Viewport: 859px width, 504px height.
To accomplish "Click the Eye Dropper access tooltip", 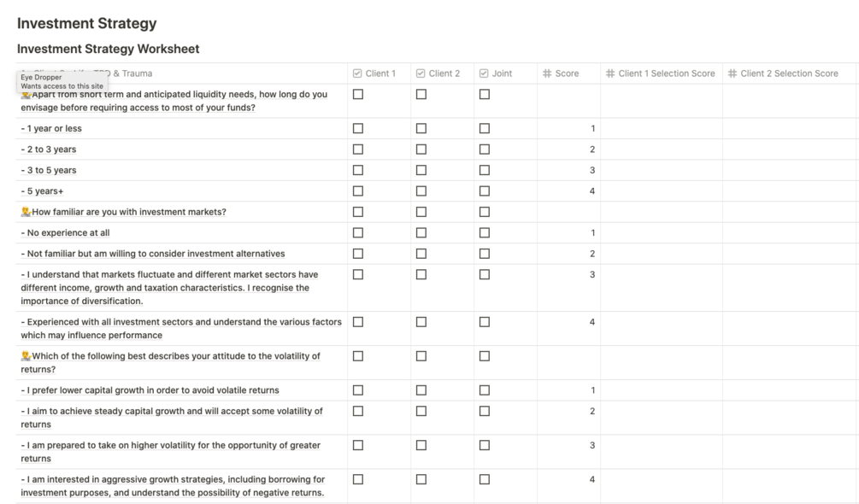I will click(x=62, y=81).
